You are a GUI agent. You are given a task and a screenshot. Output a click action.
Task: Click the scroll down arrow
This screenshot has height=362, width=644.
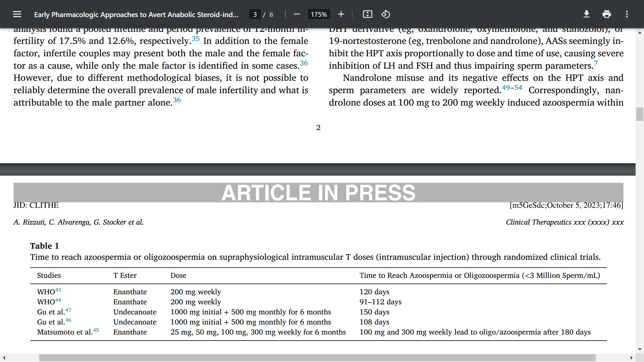(640, 349)
